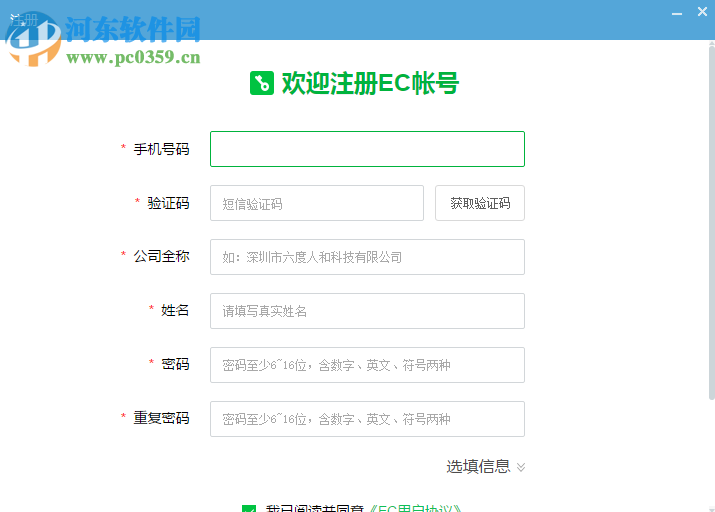Click the 公司全称 label text
This screenshot has width=715, height=512.
161,256
